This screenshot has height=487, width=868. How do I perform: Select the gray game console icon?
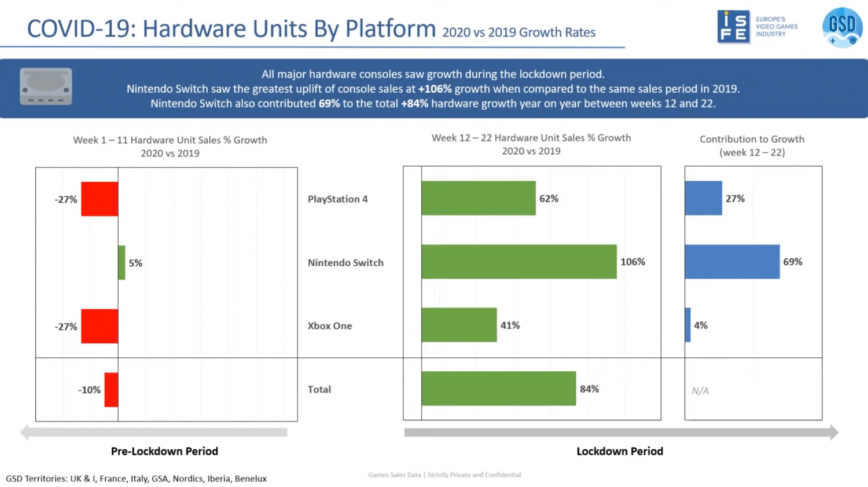point(46,86)
